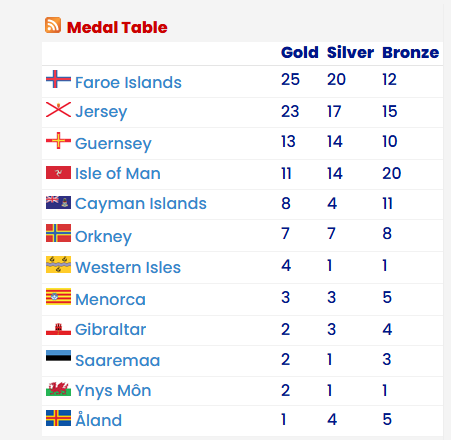451x440 pixels.
Task: Click the Jersey flag icon
Action: pos(58,109)
